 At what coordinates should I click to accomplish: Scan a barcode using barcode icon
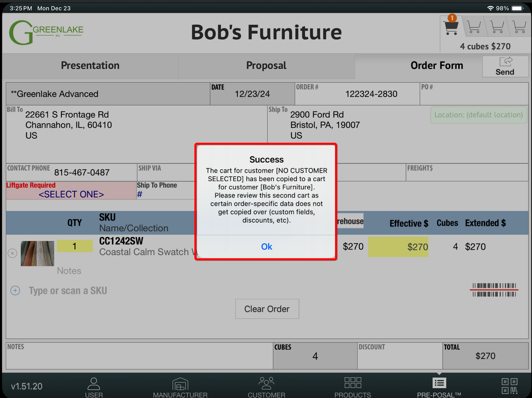coord(494,290)
